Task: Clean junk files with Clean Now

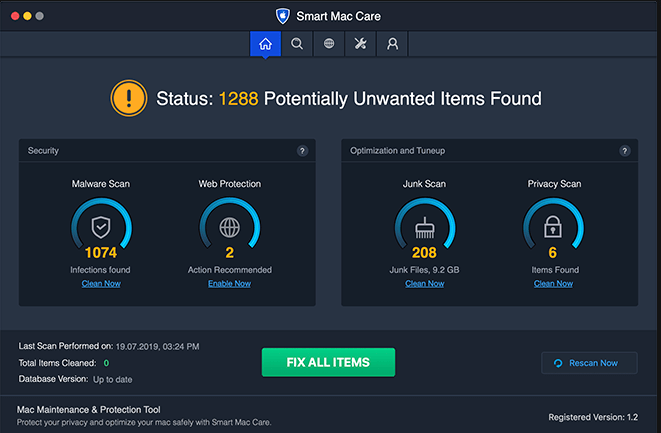Action: pyautogui.click(x=425, y=284)
